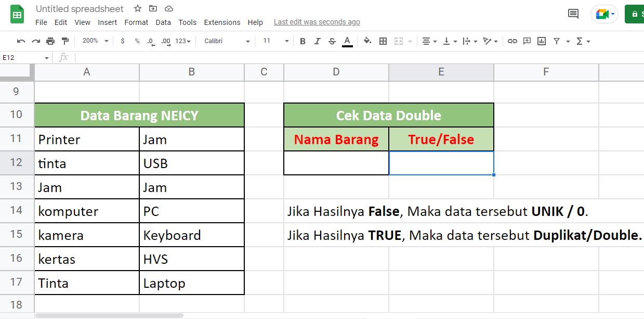Select cell containing Keyboard
This screenshot has width=644, height=319.
(192, 235)
